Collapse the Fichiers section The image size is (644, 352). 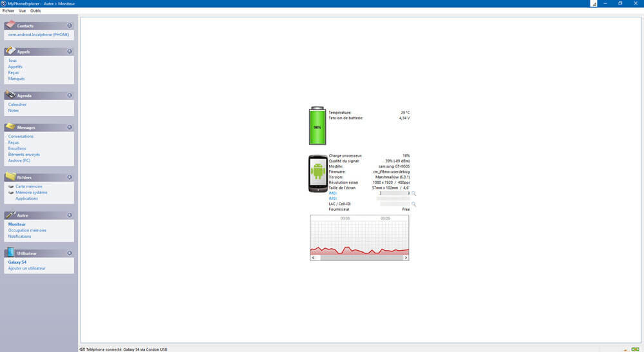pyautogui.click(x=70, y=177)
